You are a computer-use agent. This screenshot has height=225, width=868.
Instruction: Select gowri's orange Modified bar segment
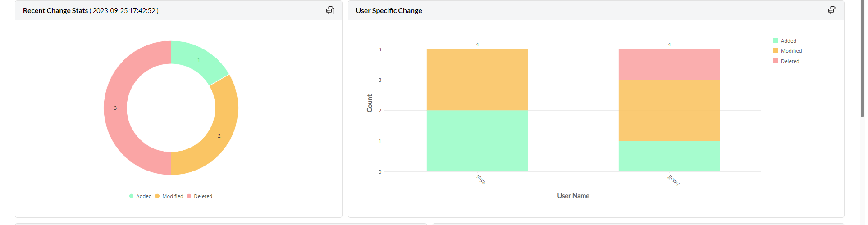click(x=669, y=110)
